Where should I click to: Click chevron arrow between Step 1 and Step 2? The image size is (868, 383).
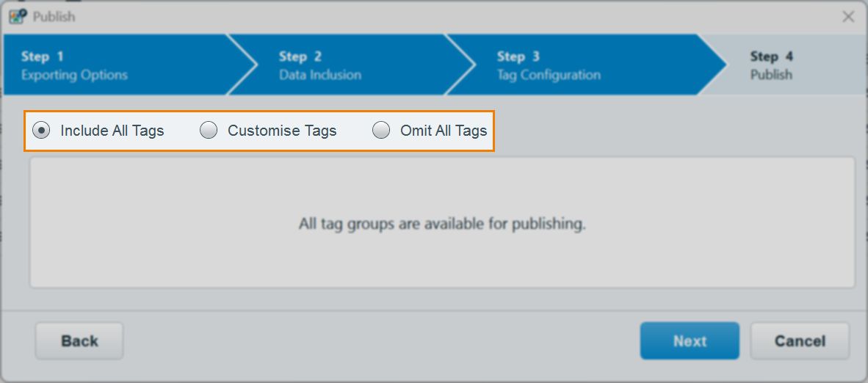245,65
